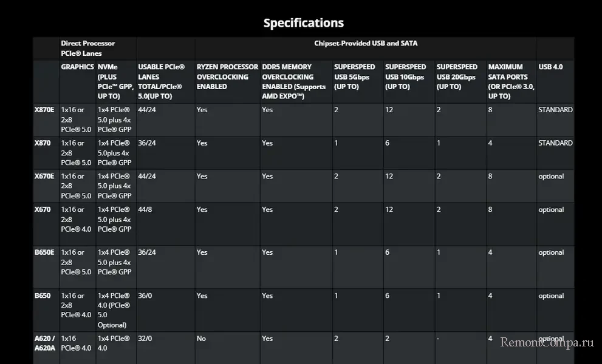Click the STANDARD USB 4.0 cell for X870E
Image resolution: width=602 pixels, height=364 pixels.
tap(555, 110)
